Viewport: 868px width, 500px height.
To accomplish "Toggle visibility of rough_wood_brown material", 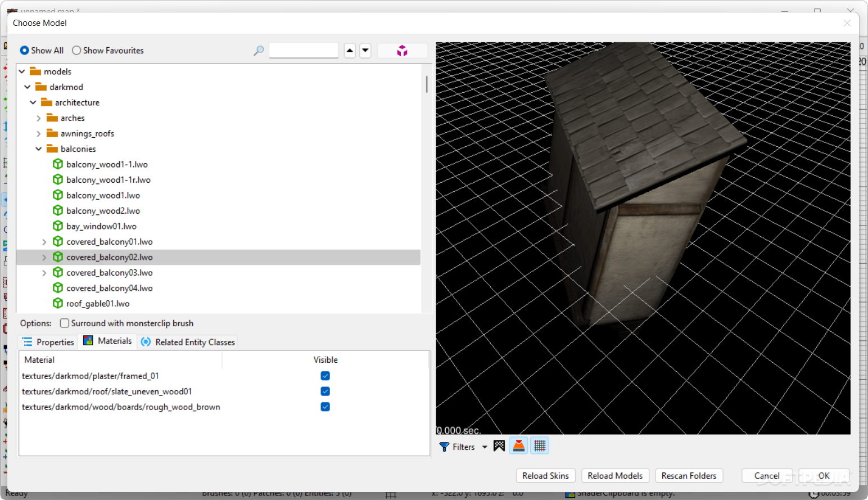I will [325, 407].
